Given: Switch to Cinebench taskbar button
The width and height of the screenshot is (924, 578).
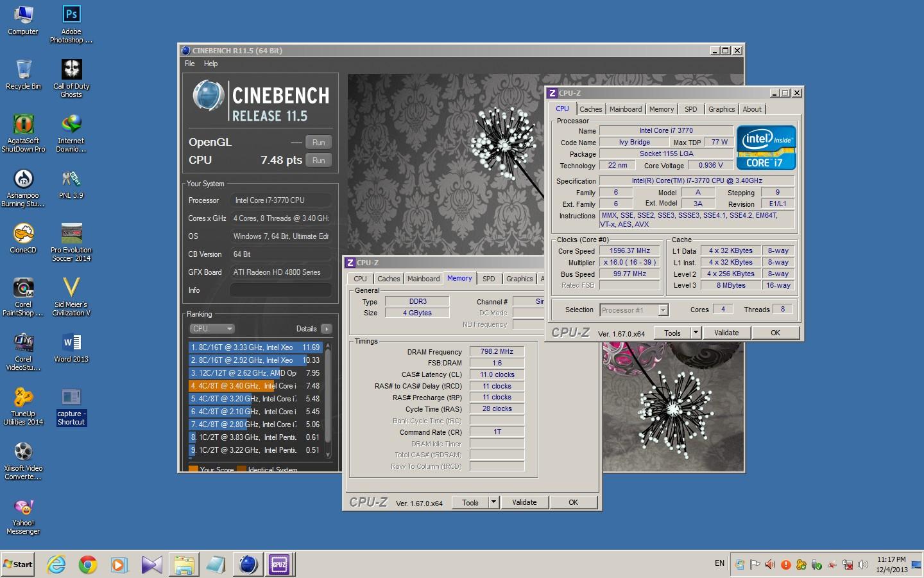Looking at the screenshot, I should [x=248, y=565].
